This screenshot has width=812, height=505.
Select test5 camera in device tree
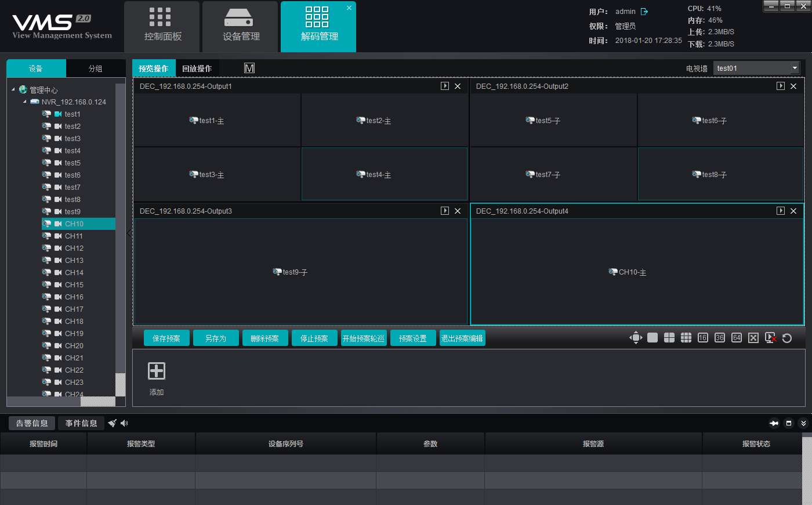[x=72, y=163]
